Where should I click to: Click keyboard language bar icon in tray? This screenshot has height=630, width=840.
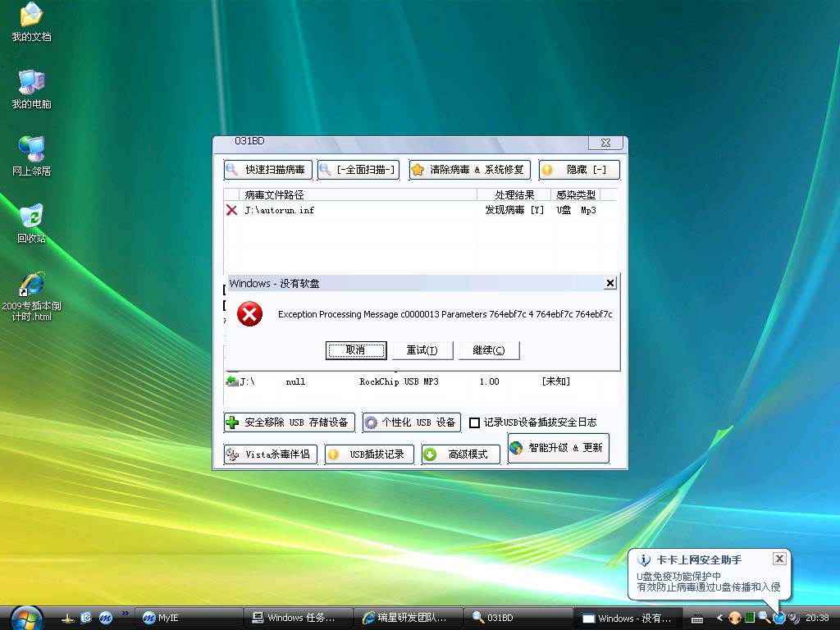(697, 619)
